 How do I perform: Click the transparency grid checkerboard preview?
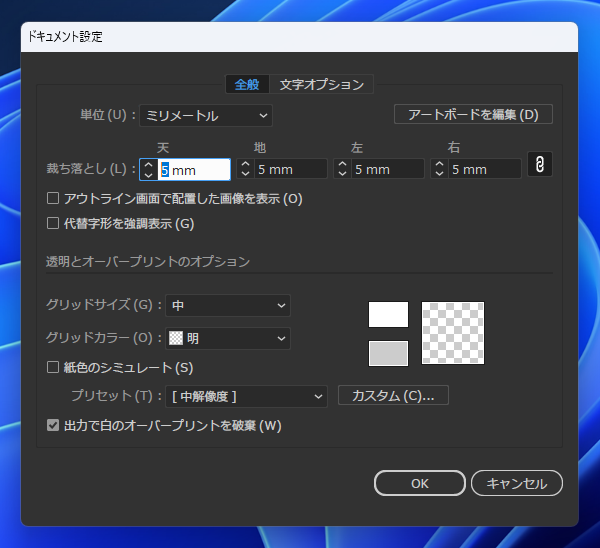453,333
